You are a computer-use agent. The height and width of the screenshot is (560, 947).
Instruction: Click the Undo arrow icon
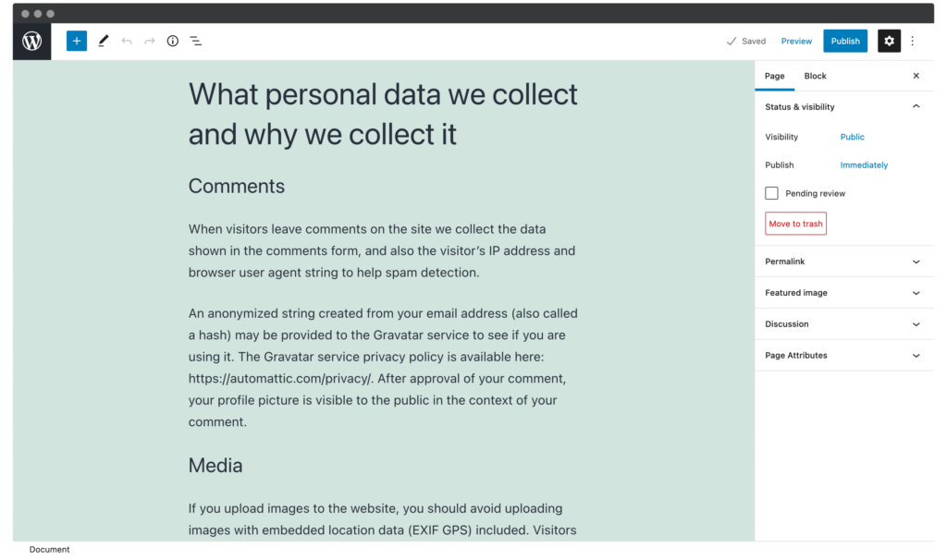(x=127, y=42)
